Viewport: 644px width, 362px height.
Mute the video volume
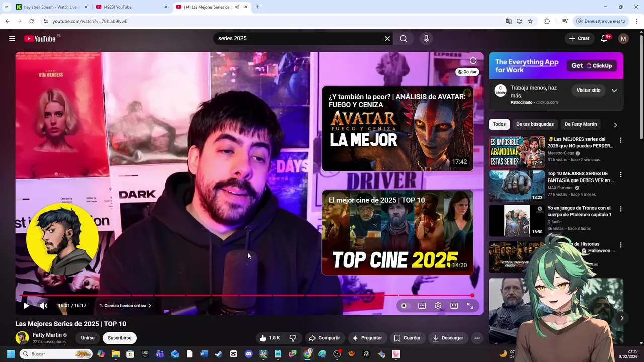point(44,306)
